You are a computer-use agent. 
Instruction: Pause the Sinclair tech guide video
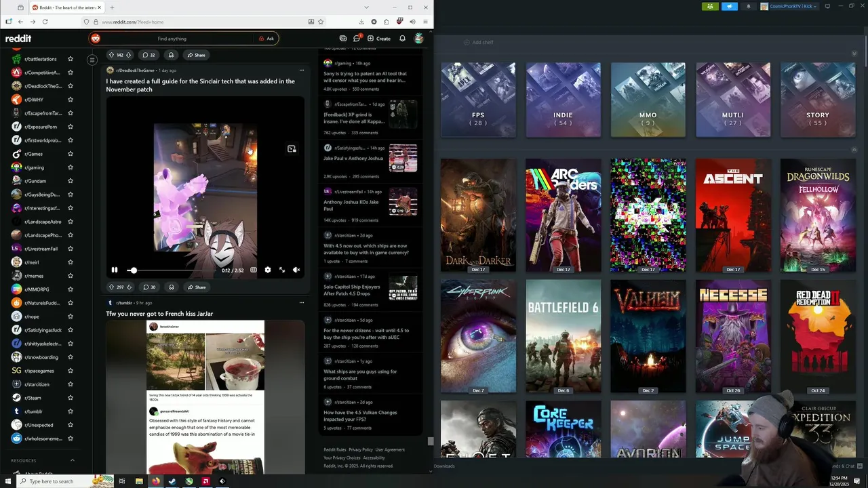(115, 270)
